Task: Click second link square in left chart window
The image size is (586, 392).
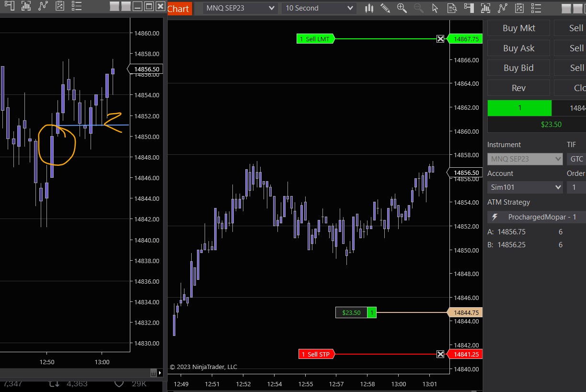Action: (126, 6)
